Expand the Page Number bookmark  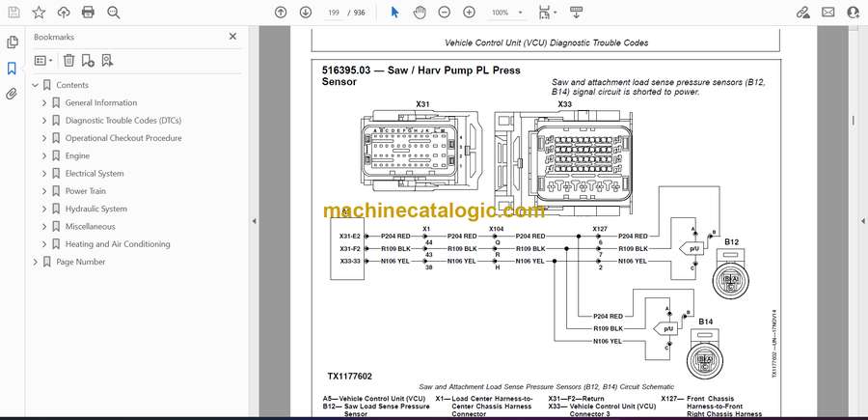[36, 262]
